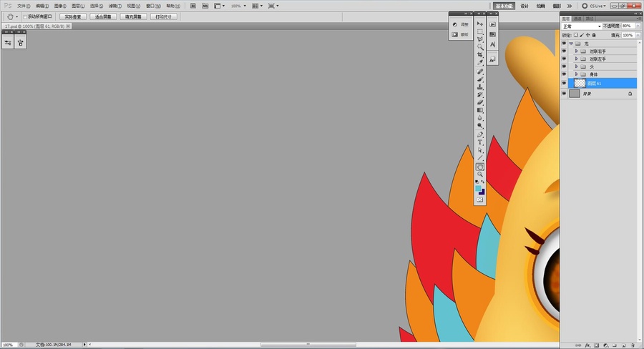The image size is (644, 349).
Task: Toggle Quick Mask mode icon
Action: [x=479, y=200]
